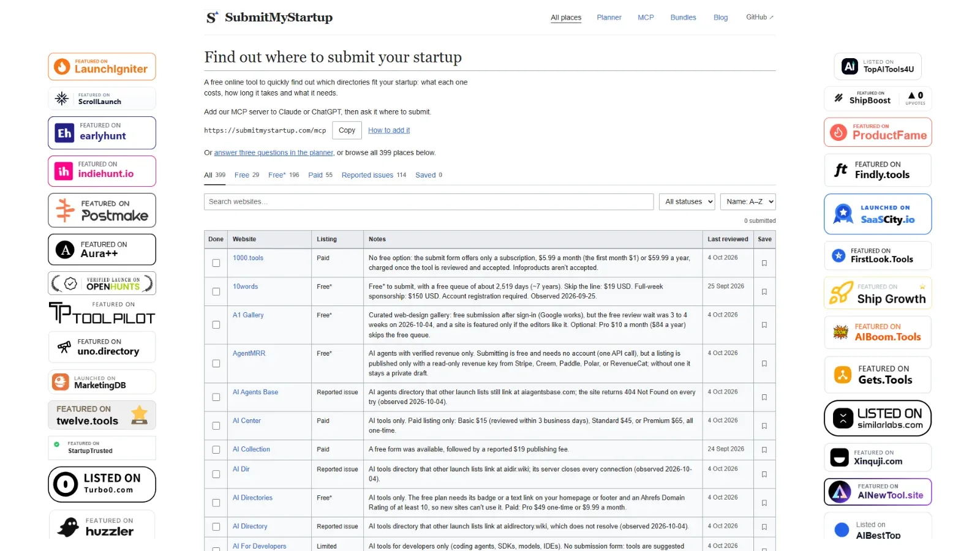
Task: Open the Name: A–Z sort dropdown
Action: (748, 201)
